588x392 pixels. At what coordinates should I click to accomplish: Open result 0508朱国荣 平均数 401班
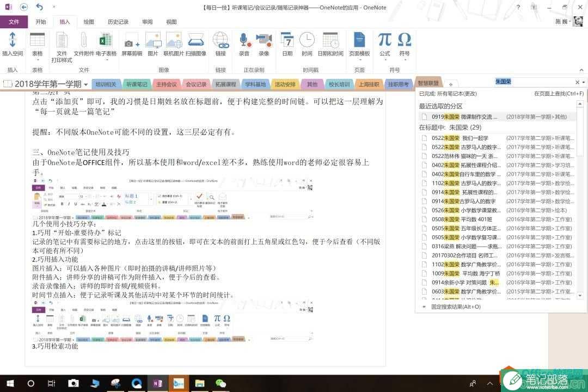point(498,219)
